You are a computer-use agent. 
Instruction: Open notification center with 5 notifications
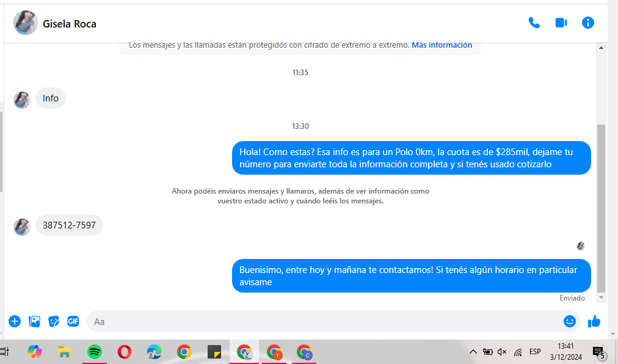pyautogui.click(x=598, y=352)
